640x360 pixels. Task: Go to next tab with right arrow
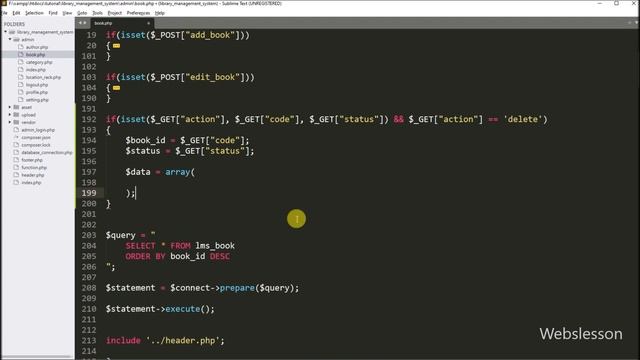click(x=84, y=23)
